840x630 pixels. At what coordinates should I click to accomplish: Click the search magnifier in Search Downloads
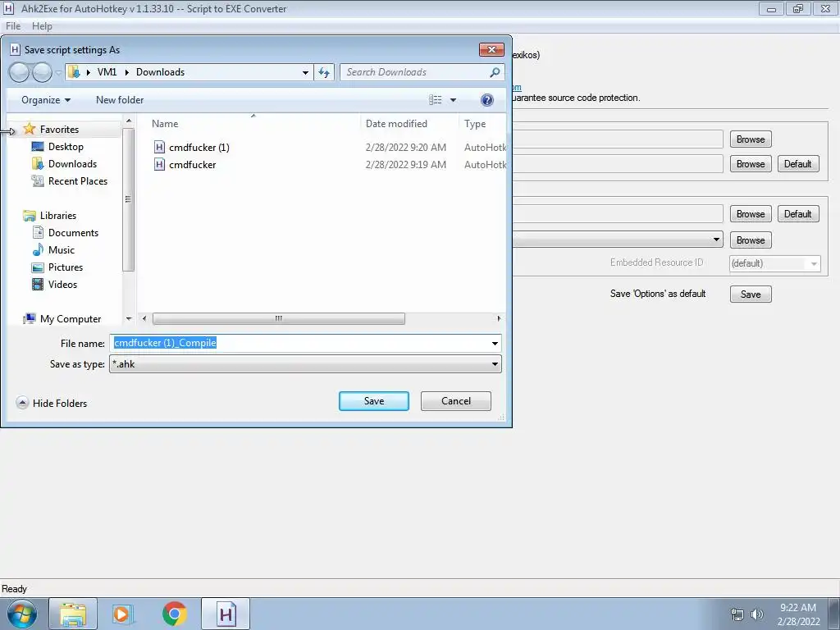coord(495,72)
